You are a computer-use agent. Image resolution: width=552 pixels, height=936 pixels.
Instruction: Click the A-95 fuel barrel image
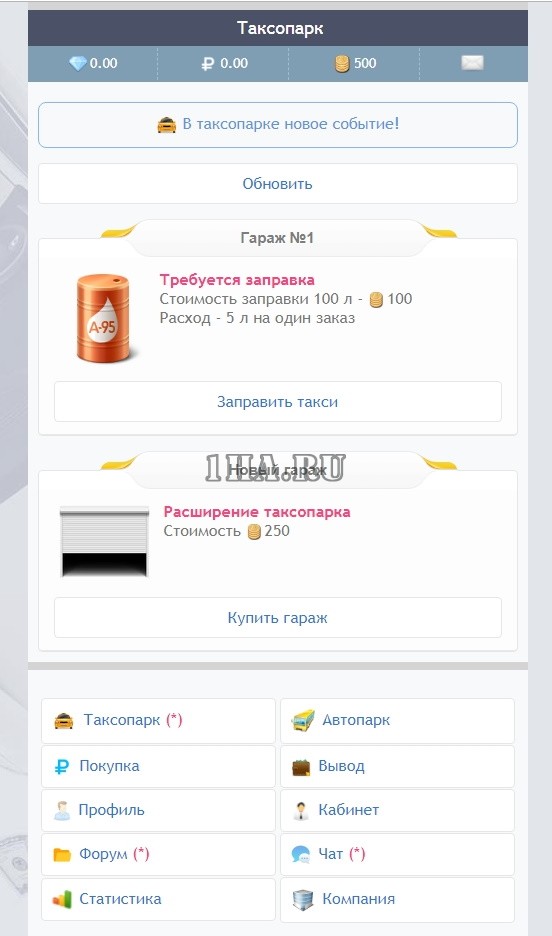(104, 318)
